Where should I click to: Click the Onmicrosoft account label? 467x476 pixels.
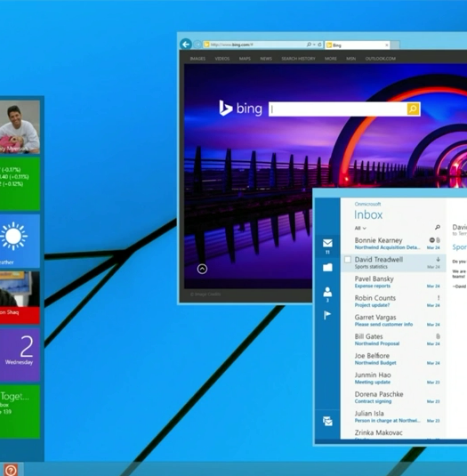click(367, 204)
